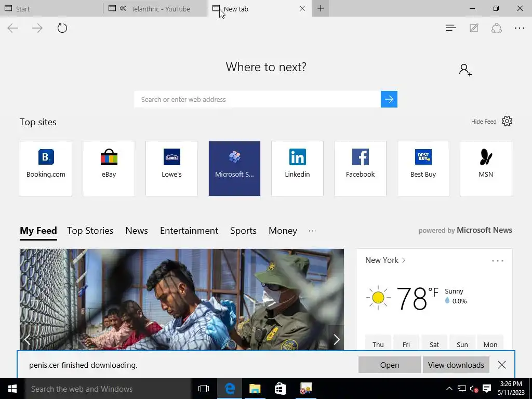Select Thu forecast day
The width and height of the screenshot is (532, 399).
[x=378, y=343]
